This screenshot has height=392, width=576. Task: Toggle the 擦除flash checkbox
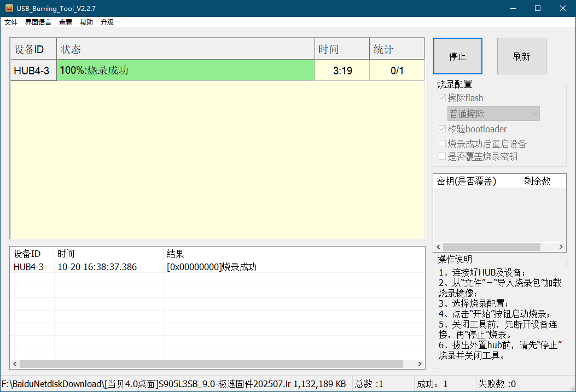point(442,97)
